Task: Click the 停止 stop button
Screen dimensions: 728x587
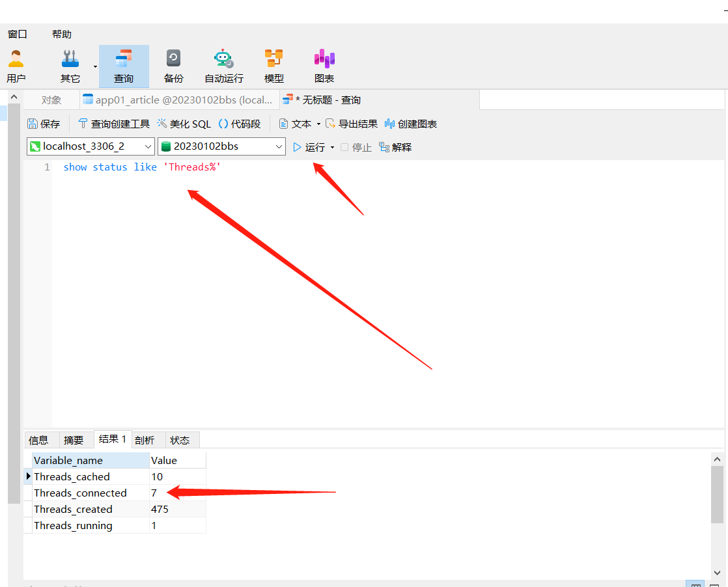Action: (x=356, y=147)
